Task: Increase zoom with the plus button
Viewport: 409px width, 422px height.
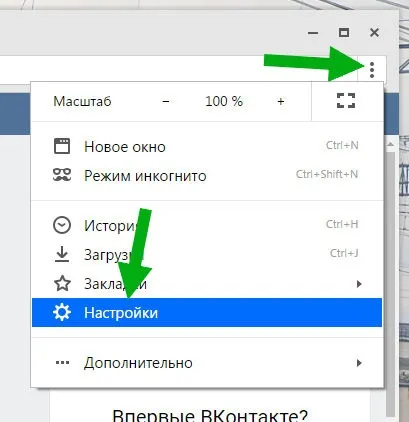Action: (x=281, y=101)
